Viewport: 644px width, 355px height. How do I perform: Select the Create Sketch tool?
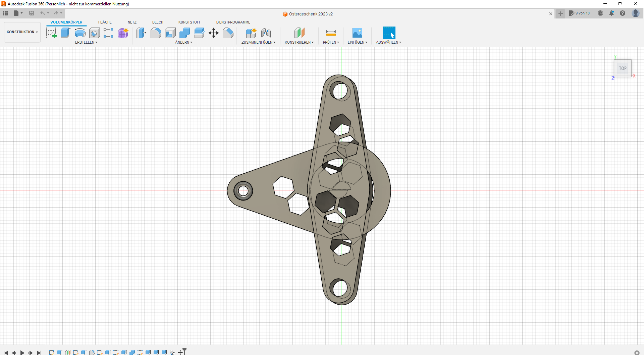click(51, 33)
